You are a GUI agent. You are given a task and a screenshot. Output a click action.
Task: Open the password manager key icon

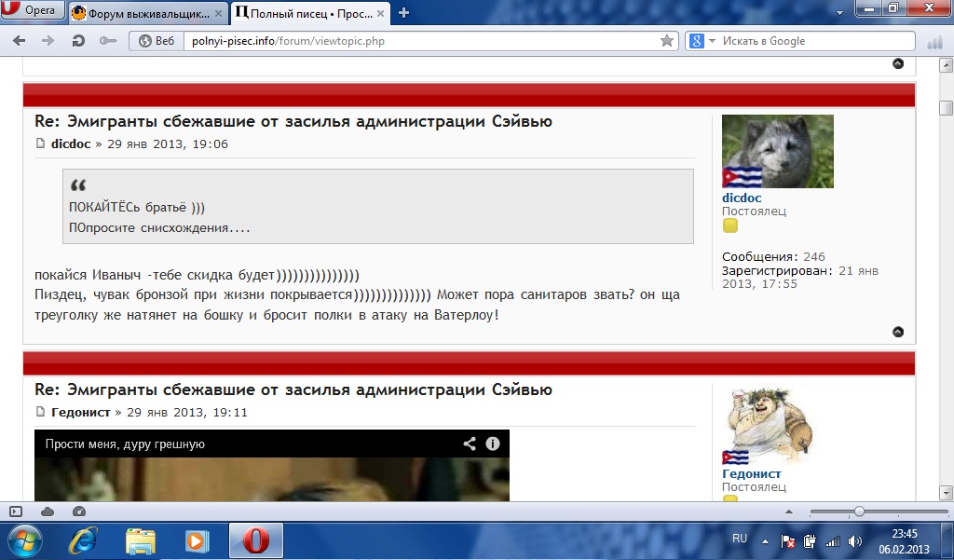[x=108, y=41]
